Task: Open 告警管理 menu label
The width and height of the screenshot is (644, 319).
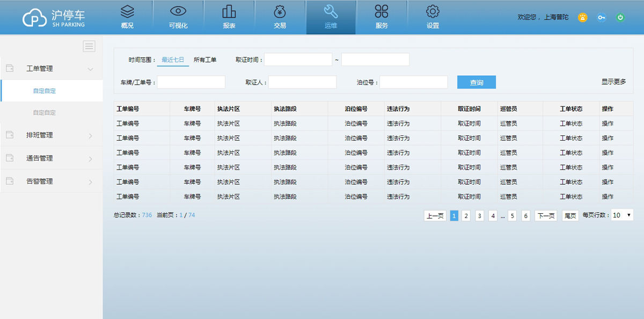Action: point(40,182)
